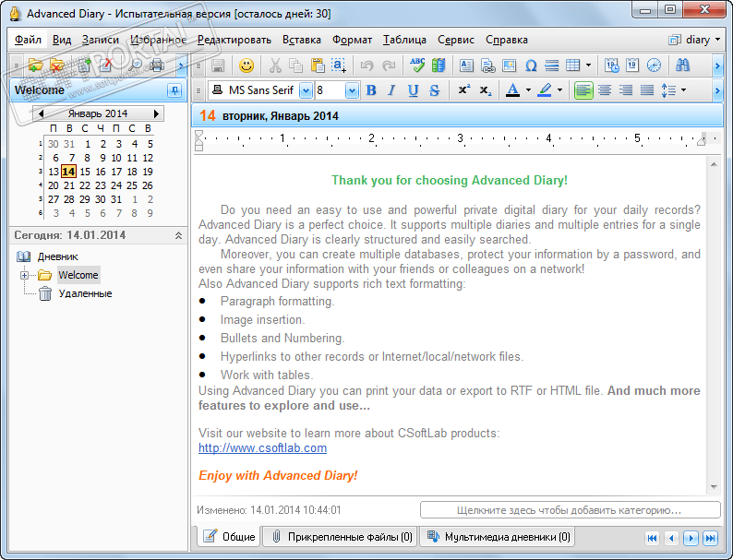The image size is (733, 560).
Task: Click the redo arrow icon
Action: click(x=389, y=66)
